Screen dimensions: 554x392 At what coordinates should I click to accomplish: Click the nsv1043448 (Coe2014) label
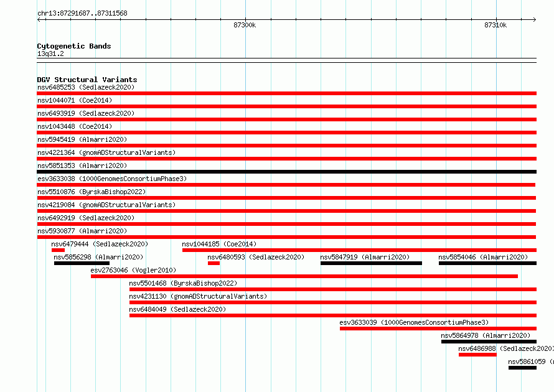[75, 126]
